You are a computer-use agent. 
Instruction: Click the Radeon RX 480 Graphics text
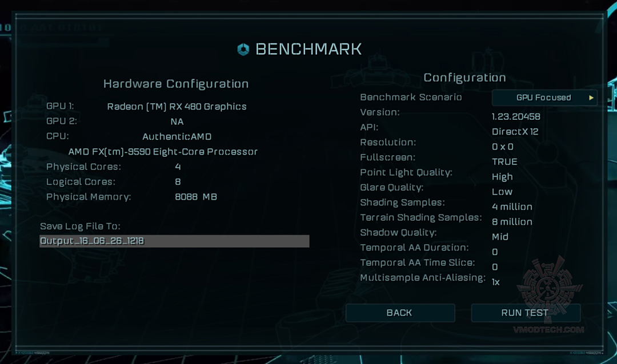(x=177, y=106)
